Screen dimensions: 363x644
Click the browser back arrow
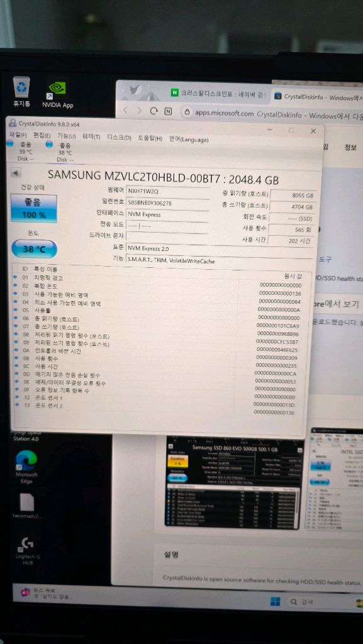point(125,111)
